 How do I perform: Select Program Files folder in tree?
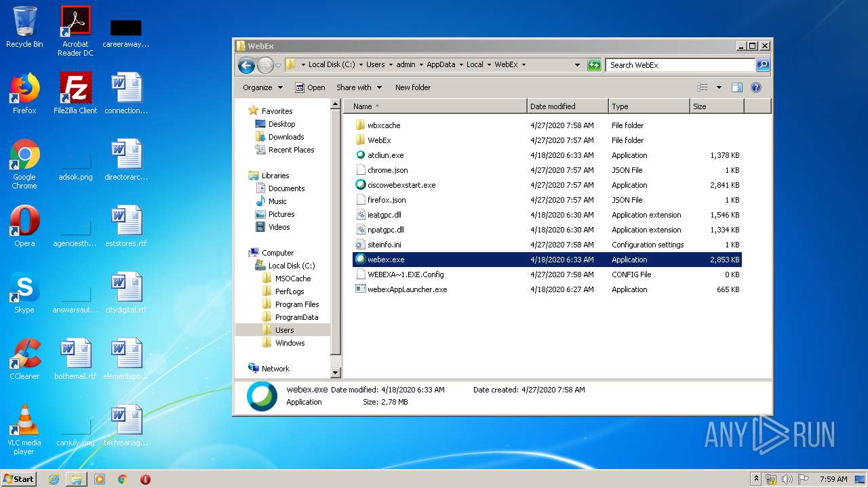(297, 304)
